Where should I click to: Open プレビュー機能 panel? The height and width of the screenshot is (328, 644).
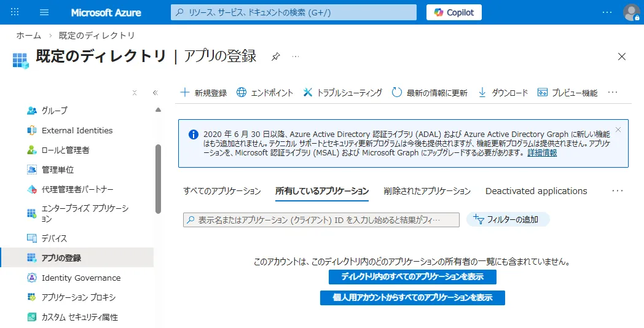tap(568, 93)
